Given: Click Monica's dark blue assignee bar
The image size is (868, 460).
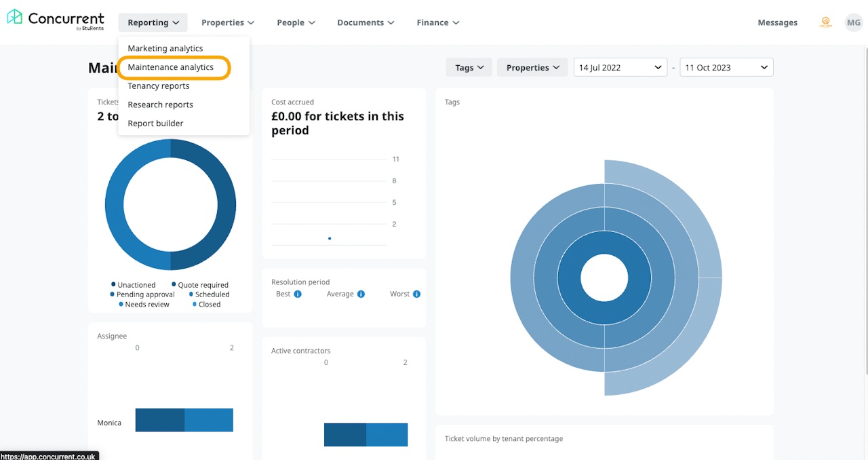Looking at the screenshot, I should point(160,420).
